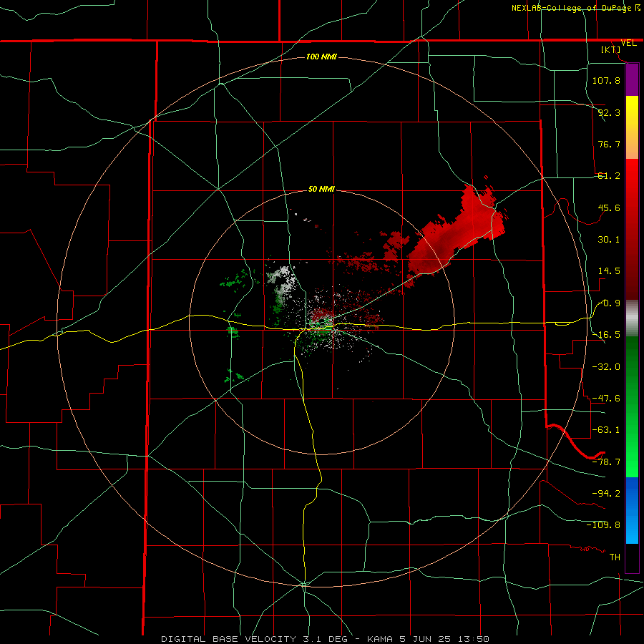This screenshot has width=644, height=644.
Task: Click the NEXLAB-College of DuPage watermark text
Action: coord(575,8)
